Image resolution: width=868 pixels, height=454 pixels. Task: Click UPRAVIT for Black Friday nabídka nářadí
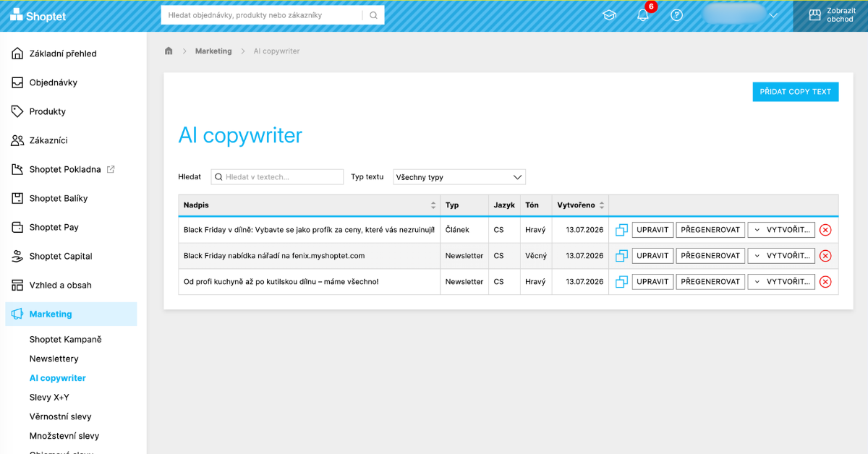tap(652, 256)
